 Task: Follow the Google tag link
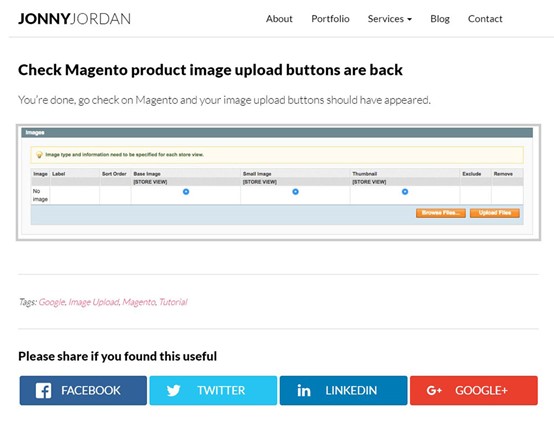pos(52,302)
